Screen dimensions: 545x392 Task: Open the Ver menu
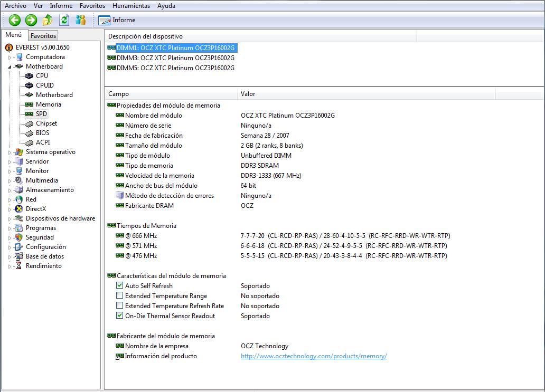38,6
